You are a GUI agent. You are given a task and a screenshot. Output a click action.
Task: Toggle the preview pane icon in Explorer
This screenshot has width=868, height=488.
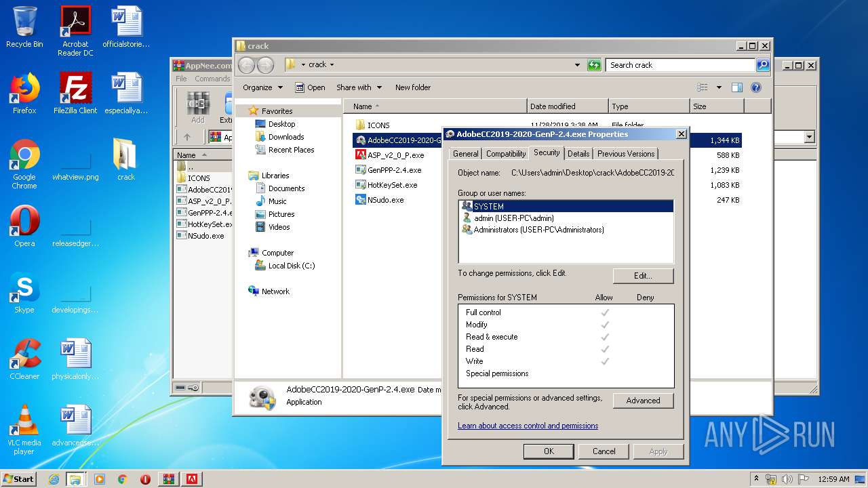coord(737,87)
